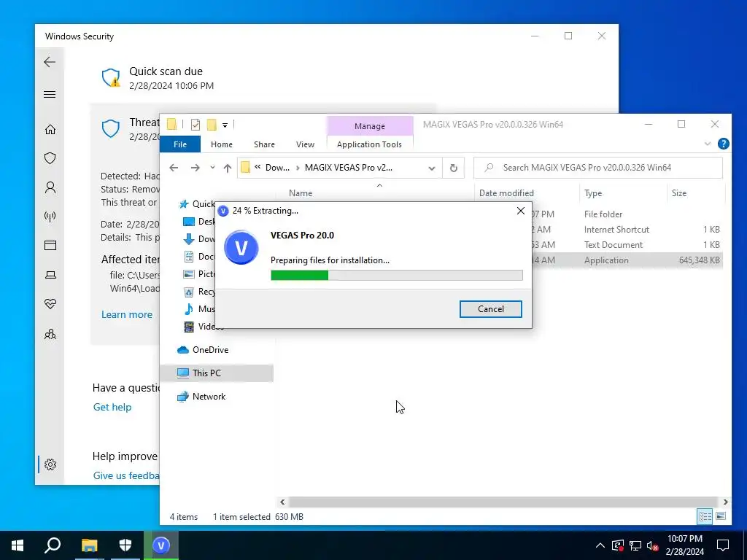Switch to Large icons view
Image resolution: width=747 pixels, height=560 pixels.
[x=721, y=516]
